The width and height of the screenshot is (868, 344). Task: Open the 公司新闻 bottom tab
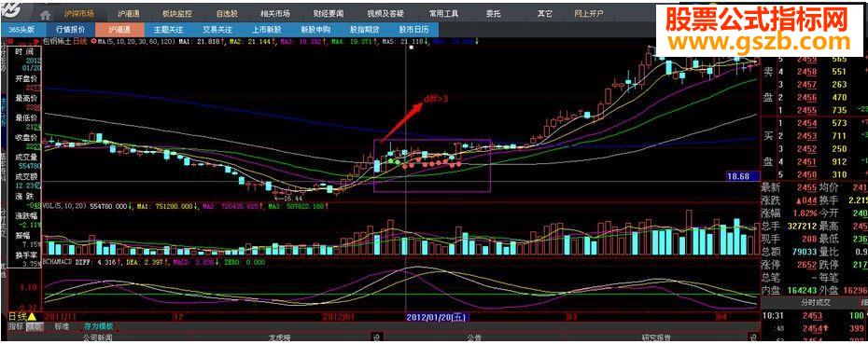click(98, 337)
